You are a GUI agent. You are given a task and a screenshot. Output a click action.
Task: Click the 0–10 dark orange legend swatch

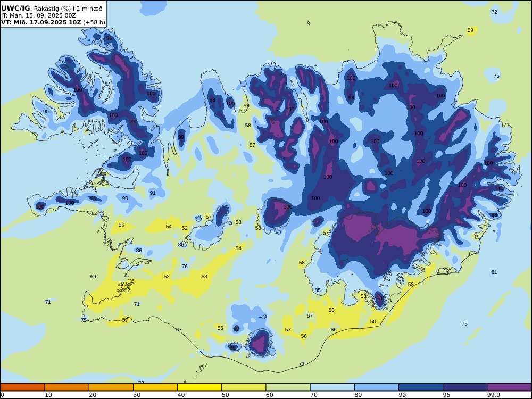(23, 387)
